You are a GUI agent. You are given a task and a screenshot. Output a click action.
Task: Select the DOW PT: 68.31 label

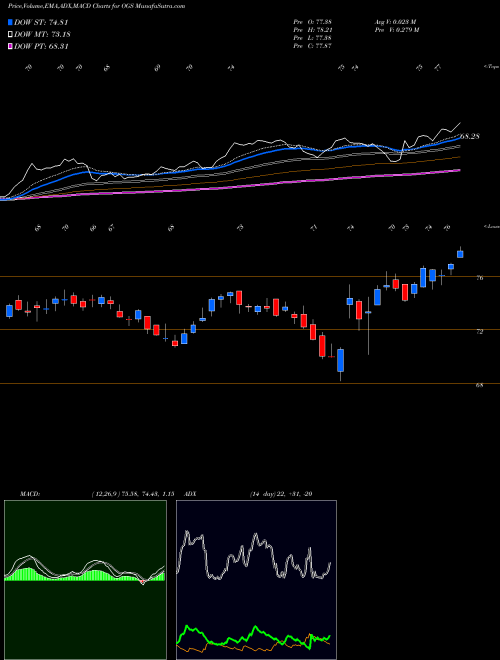click(x=41, y=46)
